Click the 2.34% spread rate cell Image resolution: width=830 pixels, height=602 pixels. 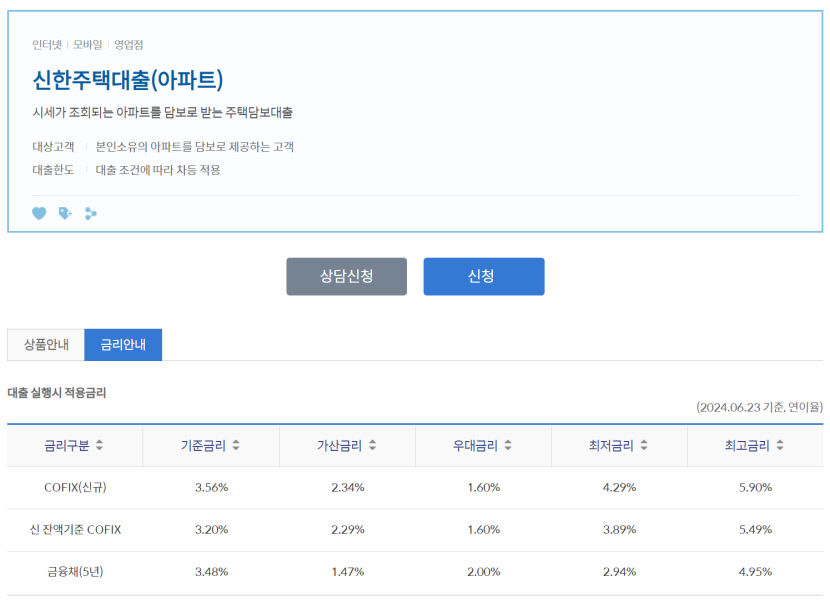pos(348,487)
